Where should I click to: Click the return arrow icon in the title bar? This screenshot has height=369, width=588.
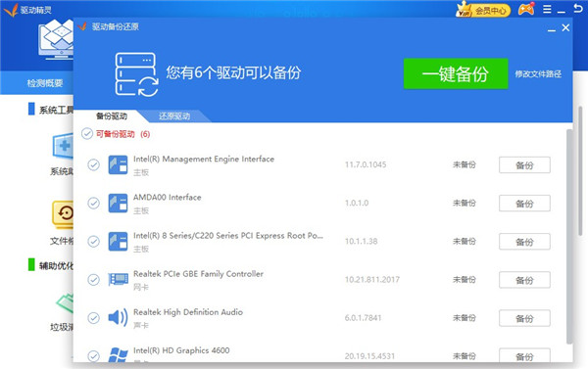pyautogui.click(x=578, y=8)
